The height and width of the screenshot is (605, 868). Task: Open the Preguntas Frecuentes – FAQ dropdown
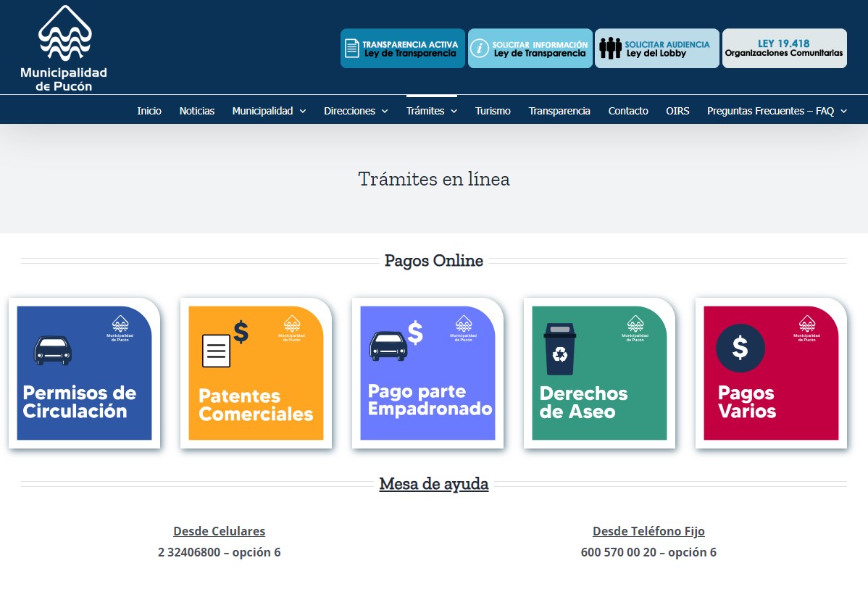click(x=771, y=111)
